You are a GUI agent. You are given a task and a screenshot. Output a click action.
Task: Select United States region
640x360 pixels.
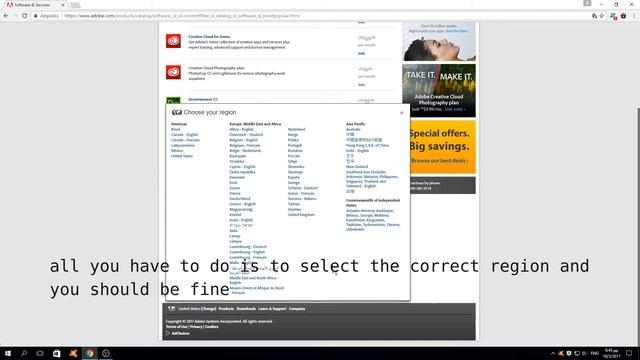click(182, 156)
